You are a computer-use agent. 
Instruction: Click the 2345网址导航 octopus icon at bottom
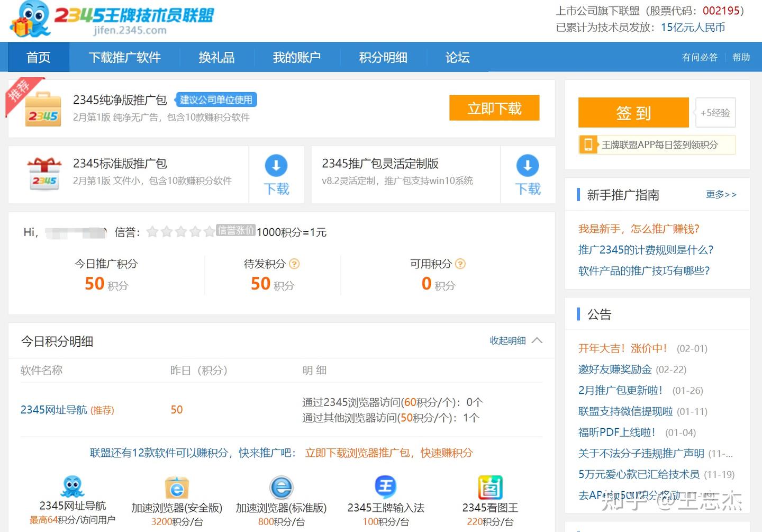(x=72, y=487)
